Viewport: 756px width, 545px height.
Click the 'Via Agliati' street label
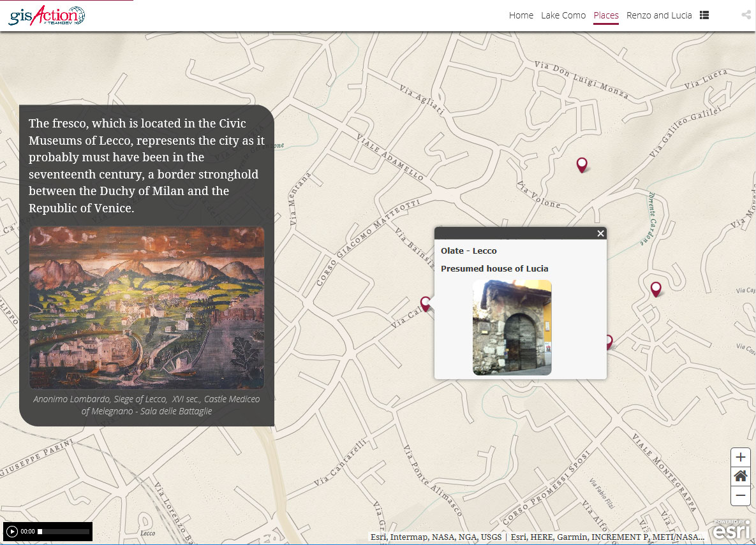422,99
